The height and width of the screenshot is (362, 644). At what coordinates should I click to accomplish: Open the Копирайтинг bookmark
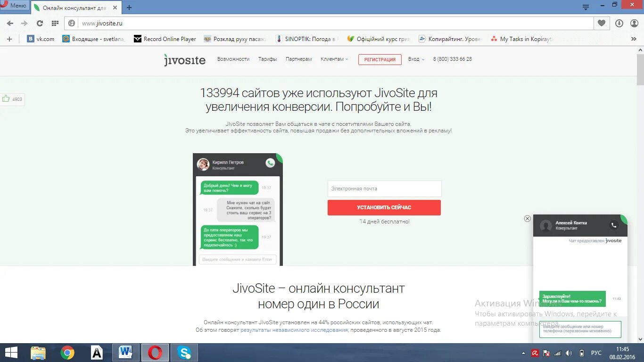450,39
